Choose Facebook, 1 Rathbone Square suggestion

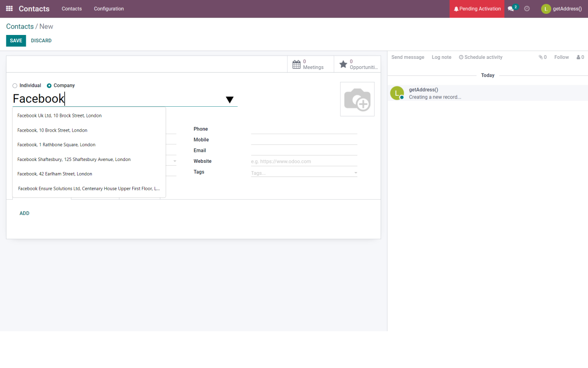(x=57, y=145)
